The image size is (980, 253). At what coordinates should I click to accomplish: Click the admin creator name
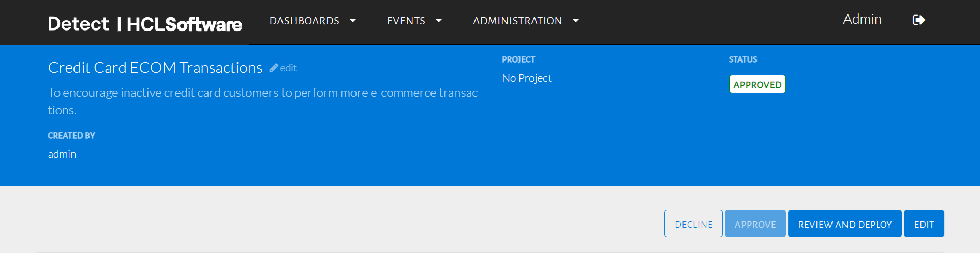pyautogui.click(x=62, y=154)
